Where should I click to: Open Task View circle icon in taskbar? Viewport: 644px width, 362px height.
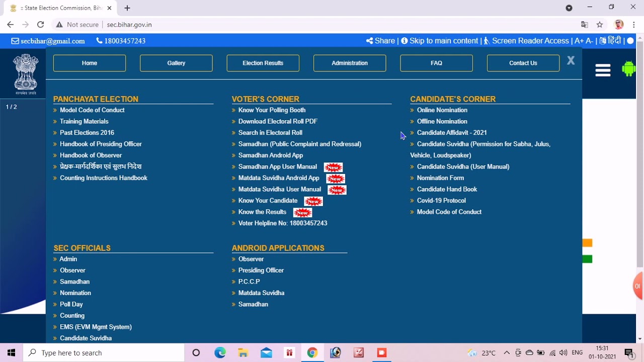(196, 353)
